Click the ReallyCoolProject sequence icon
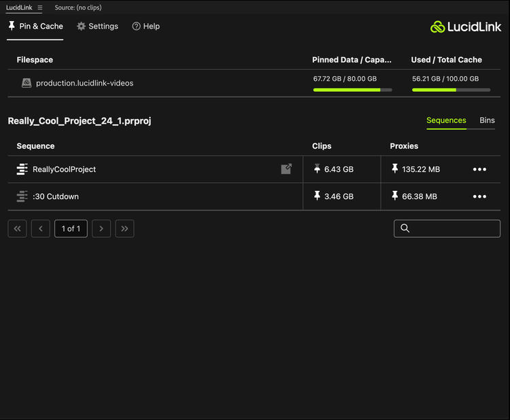The width and height of the screenshot is (510, 420). click(x=22, y=169)
